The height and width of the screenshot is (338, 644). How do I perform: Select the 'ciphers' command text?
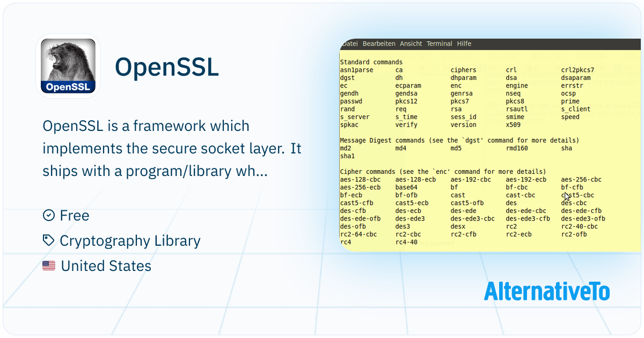coord(464,70)
